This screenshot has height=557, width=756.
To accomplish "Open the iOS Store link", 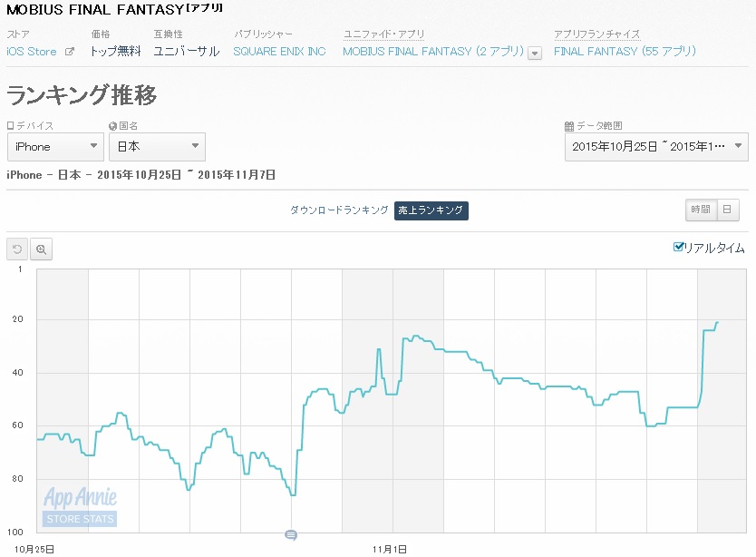I will point(32,51).
